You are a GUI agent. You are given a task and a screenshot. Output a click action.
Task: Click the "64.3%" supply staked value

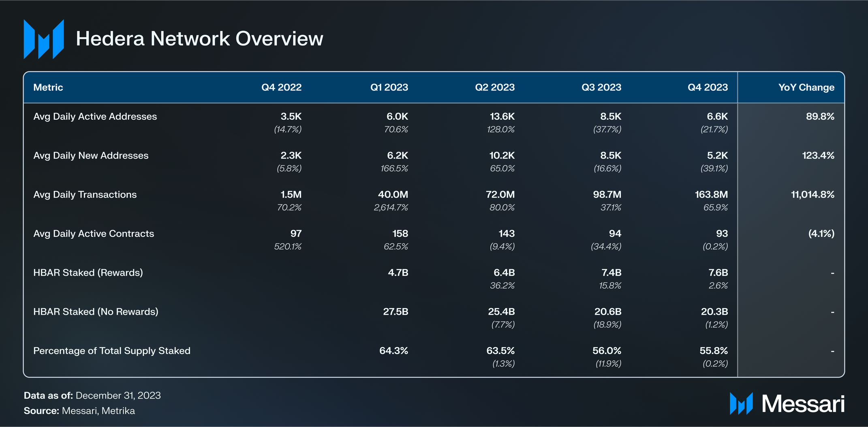pos(394,351)
